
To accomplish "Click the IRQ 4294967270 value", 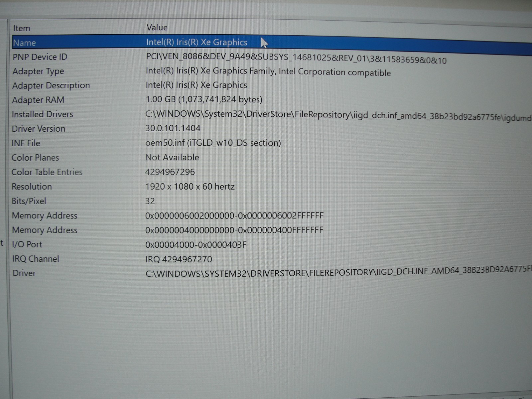I will tap(179, 259).
